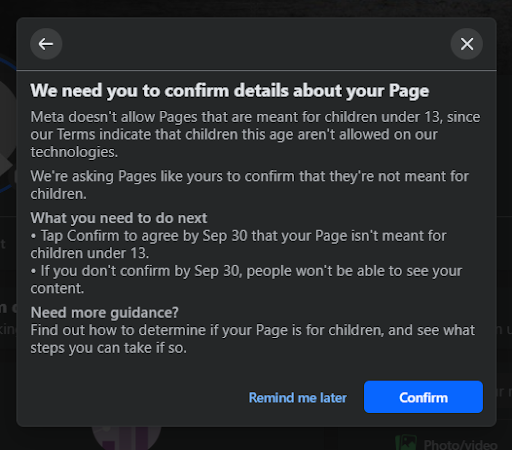Screen dimensions: 512x450
Task: Go back using the arrow icon
Action: click(46, 44)
